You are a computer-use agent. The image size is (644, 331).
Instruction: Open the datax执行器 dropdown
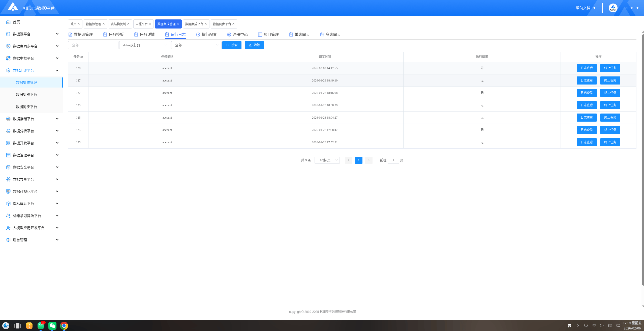pos(145,45)
